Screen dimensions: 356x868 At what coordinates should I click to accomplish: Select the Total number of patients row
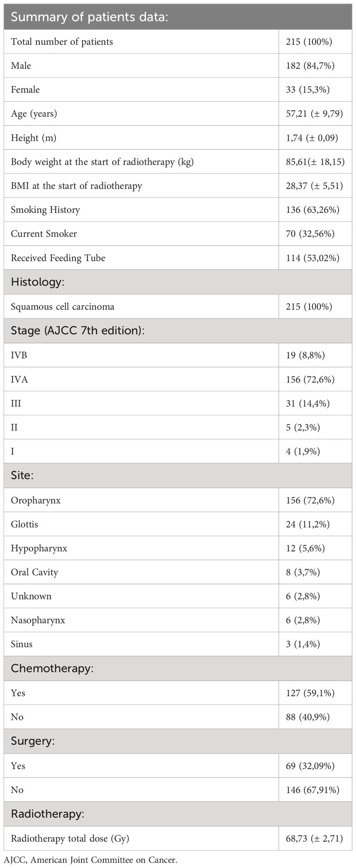[178, 42]
